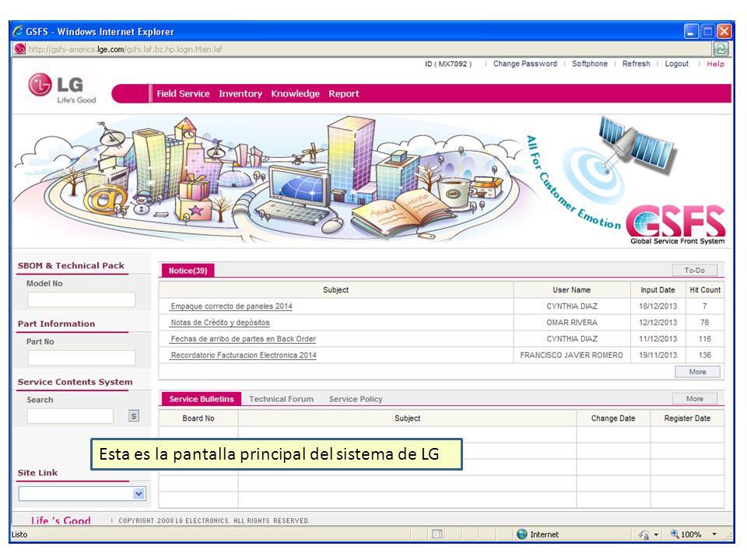Click the More button under the Notice list
The height and width of the screenshot is (560, 747).
coord(697,372)
